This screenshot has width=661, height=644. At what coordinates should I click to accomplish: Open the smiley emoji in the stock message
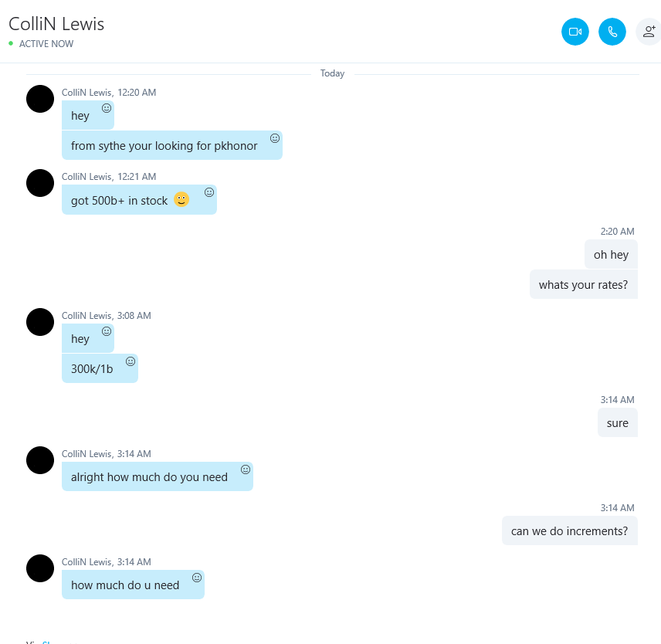(x=181, y=199)
